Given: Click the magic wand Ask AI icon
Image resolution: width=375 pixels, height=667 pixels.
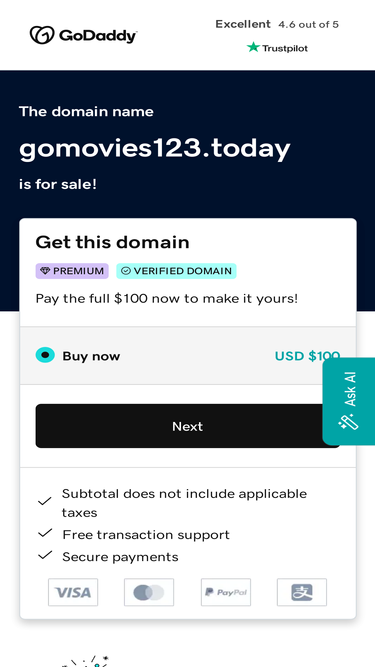Looking at the screenshot, I should pyautogui.click(x=348, y=423).
